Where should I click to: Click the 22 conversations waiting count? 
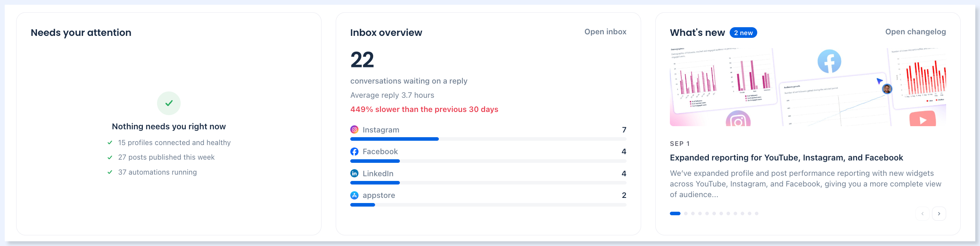(362, 60)
